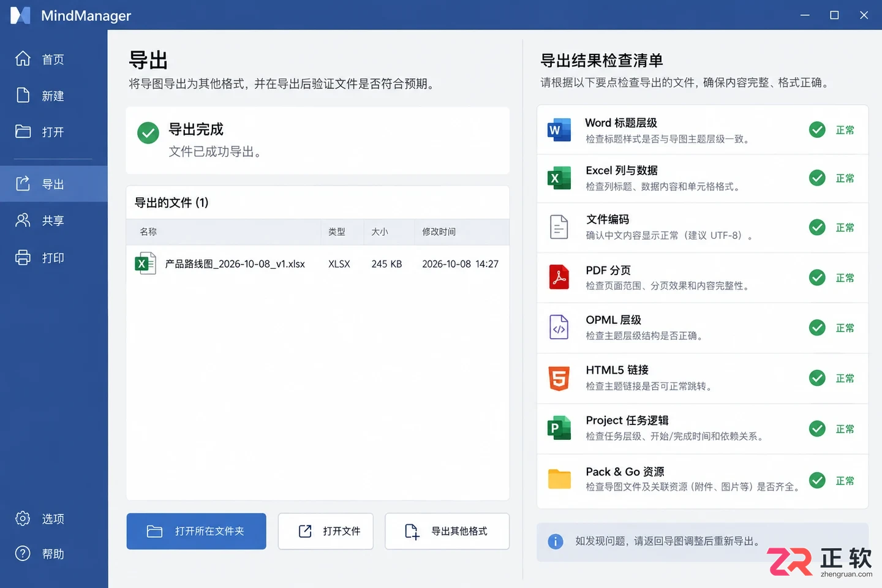Image resolution: width=882 pixels, height=588 pixels.
Task: Click the document icon for 文件编码
Action: click(x=559, y=227)
